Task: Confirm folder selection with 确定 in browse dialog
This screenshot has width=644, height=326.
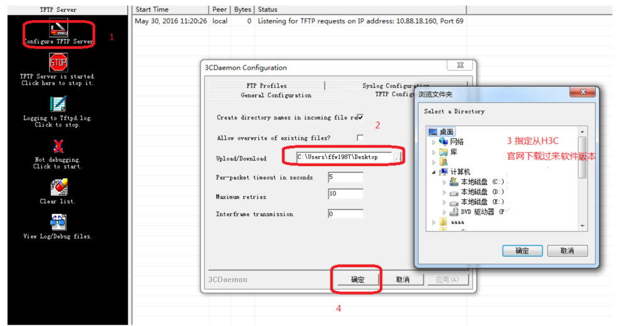Action: pyautogui.click(x=523, y=250)
